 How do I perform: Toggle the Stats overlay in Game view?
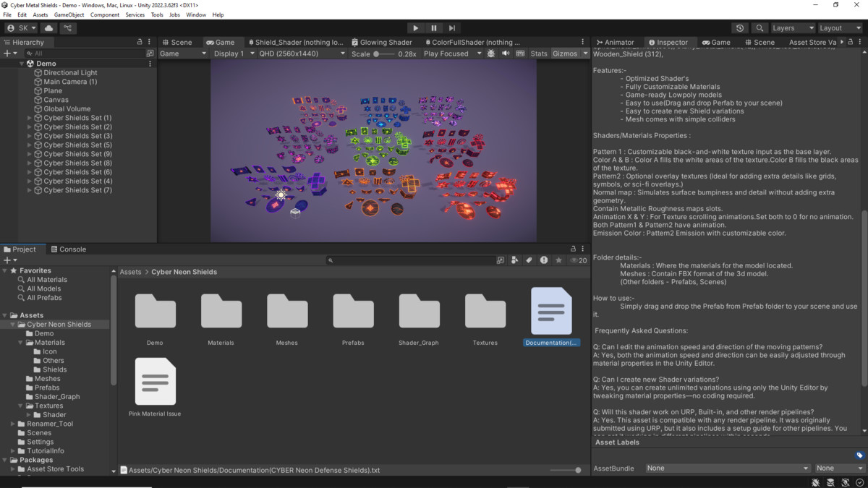click(539, 53)
